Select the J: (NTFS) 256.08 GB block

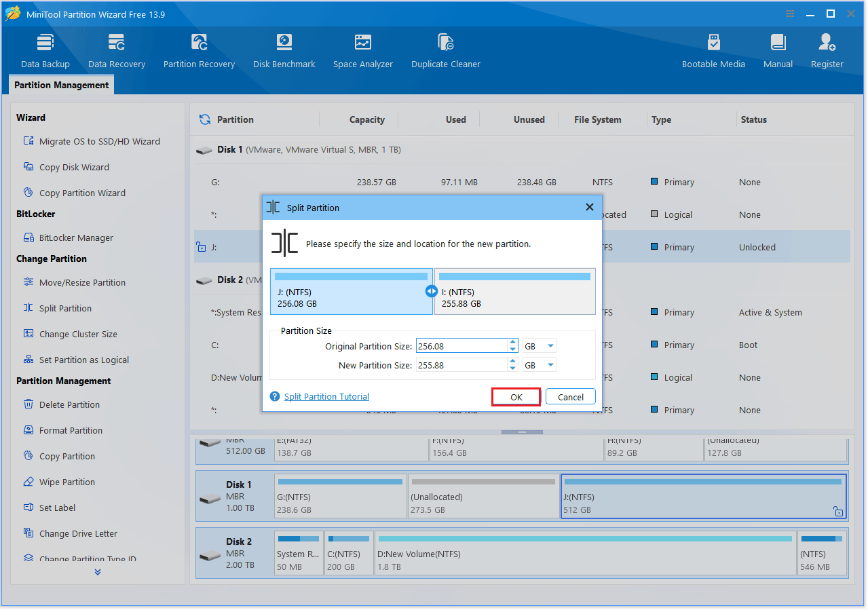click(351, 291)
